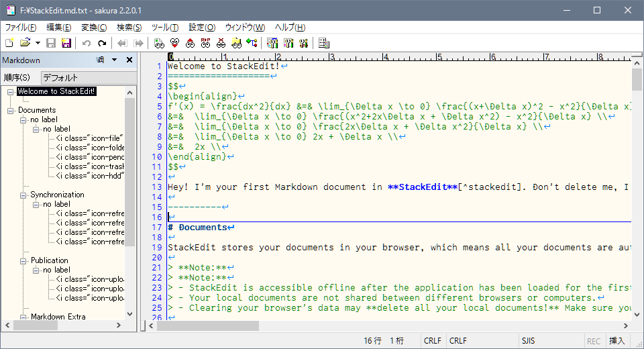Click the 16 行 1 桁 cursor position
The image size is (644, 349).
click(x=384, y=341)
